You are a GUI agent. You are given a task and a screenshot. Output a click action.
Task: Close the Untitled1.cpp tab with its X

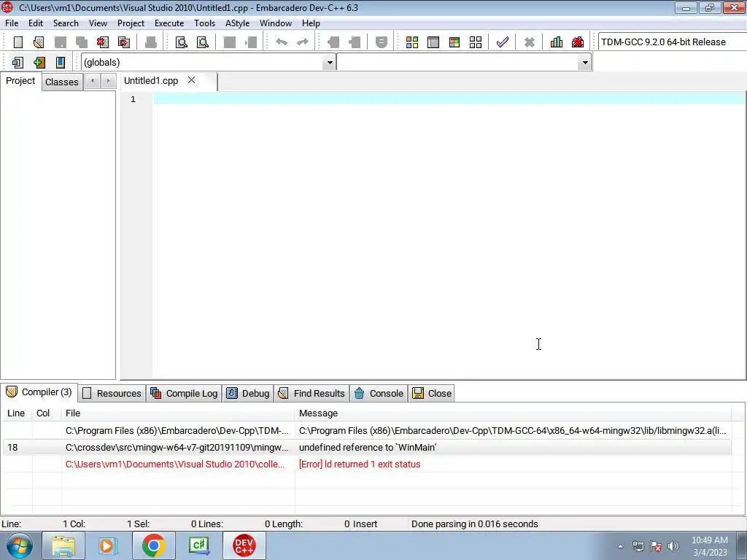pyautogui.click(x=192, y=80)
